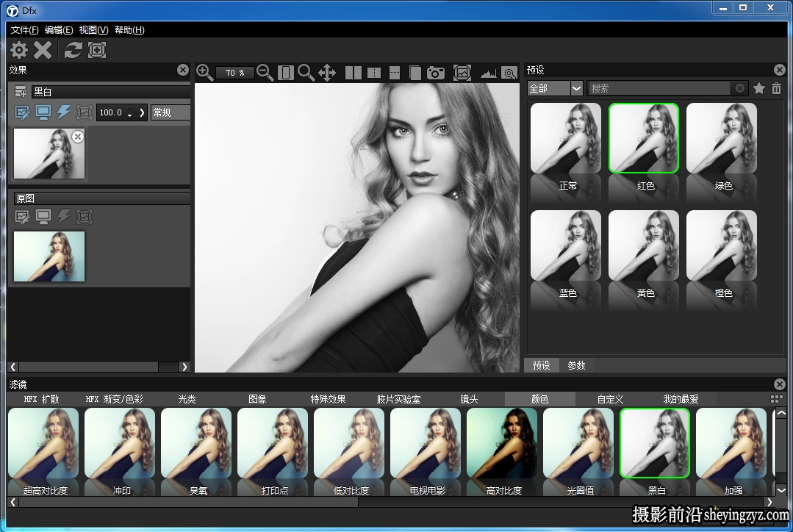Click the A/B comparison pages icon
The width and height of the screenshot is (793, 532).
415,73
